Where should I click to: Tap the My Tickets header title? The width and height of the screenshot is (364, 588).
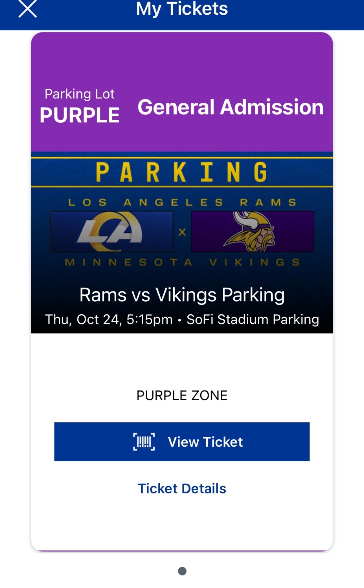pos(182,8)
